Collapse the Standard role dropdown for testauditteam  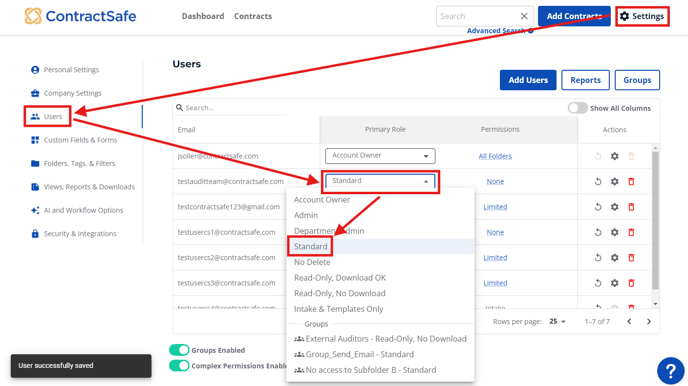pyautogui.click(x=380, y=181)
